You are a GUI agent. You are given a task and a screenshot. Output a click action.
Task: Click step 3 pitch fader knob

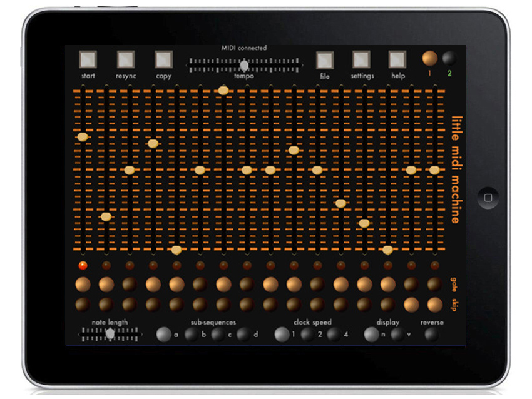(130, 170)
